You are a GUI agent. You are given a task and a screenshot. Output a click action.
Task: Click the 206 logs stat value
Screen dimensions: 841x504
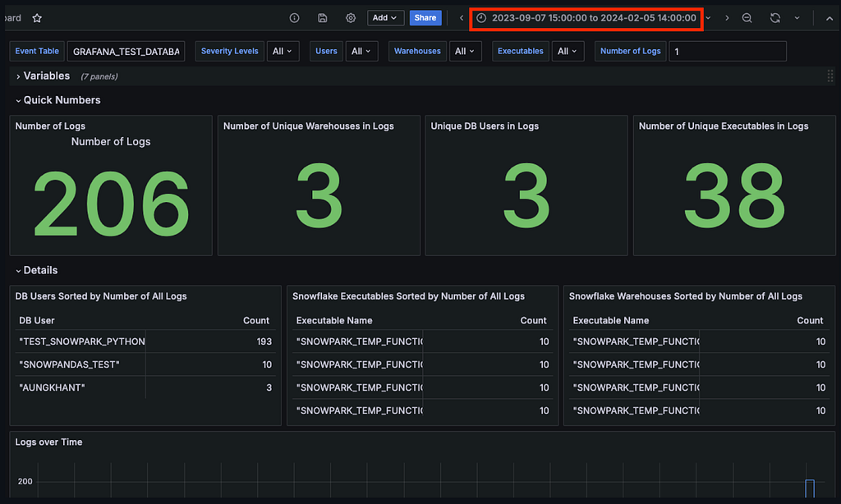111,204
